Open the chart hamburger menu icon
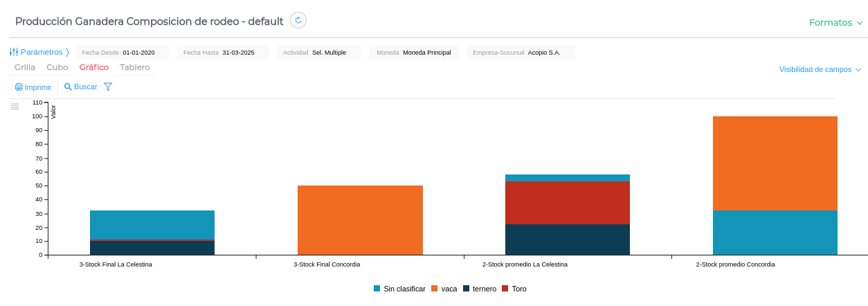The height and width of the screenshot is (306, 868). click(x=15, y=106)
